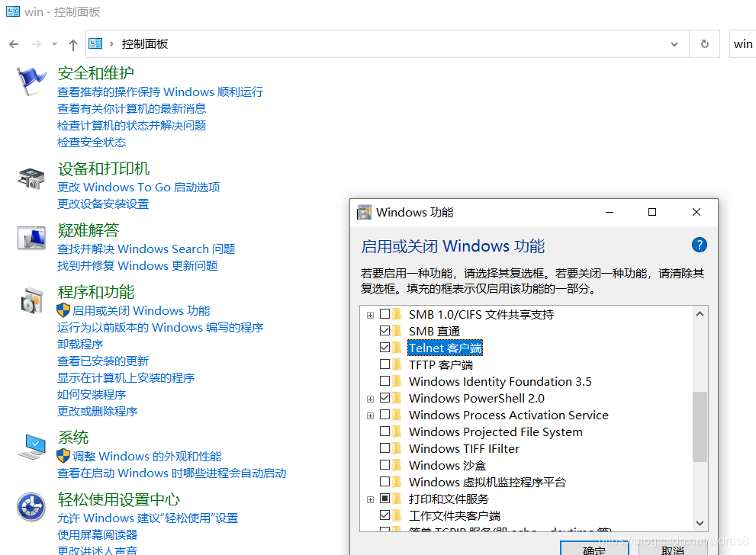Click the win search field
The width and height of the screenshot is (756, 555).
coord(743,44)
